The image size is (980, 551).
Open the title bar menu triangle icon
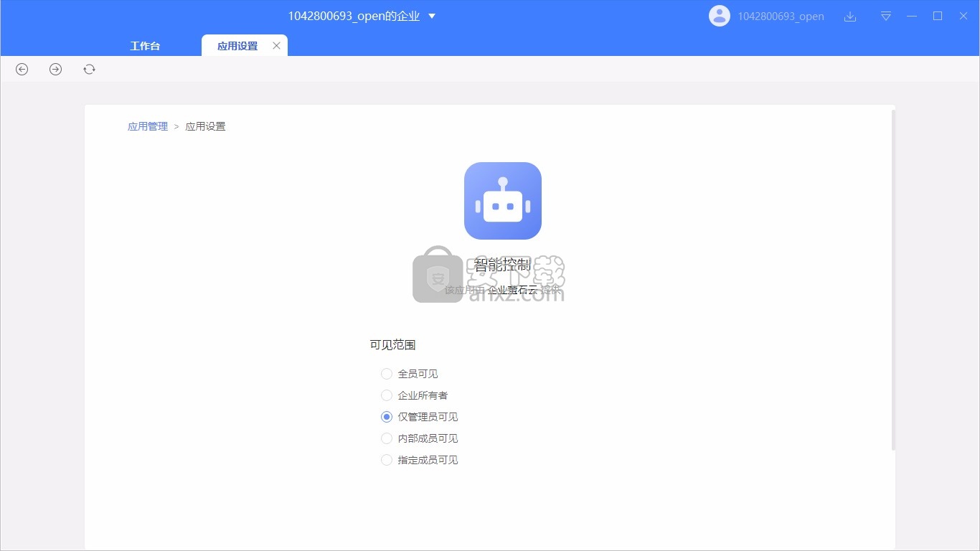[886, 17]
